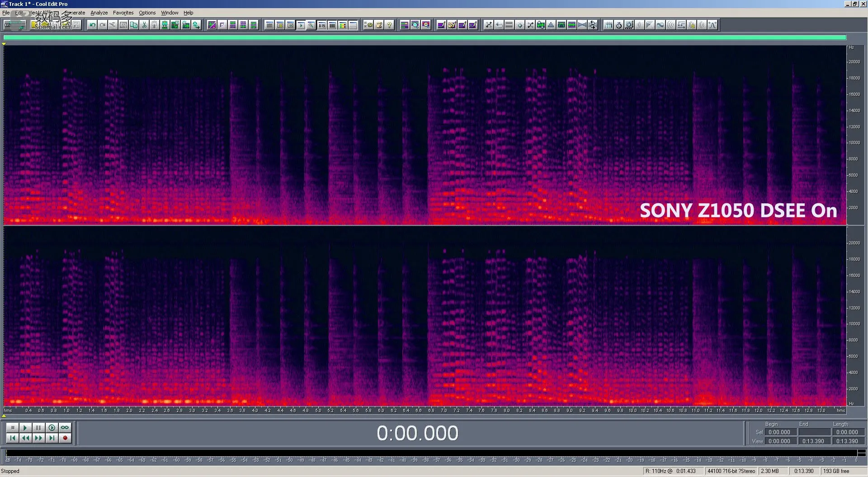Screen dimensions: 868x477
Task: Click the Sel Length time field
Action: [x=848, y=432]
